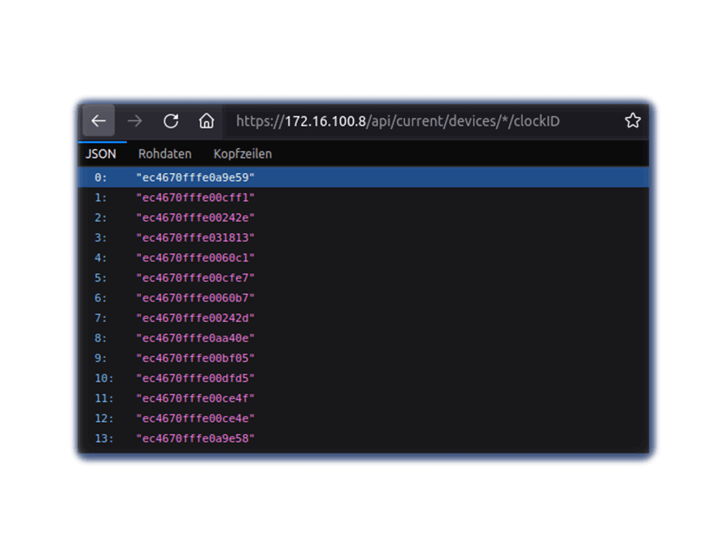
Task: Select row 8 value "ec4670fffe0aa40e"
Action: (x=195, y=338)
